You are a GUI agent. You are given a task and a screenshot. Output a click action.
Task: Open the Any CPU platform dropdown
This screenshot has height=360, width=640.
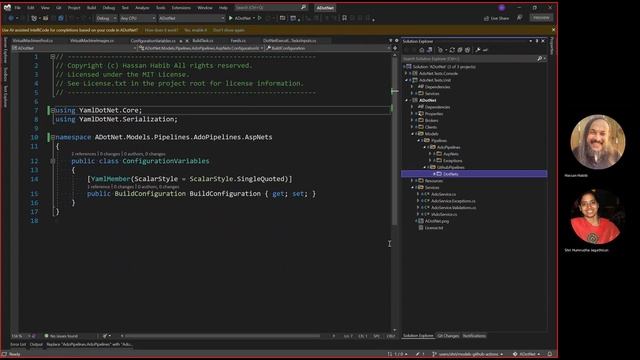[x=138, y=18]
